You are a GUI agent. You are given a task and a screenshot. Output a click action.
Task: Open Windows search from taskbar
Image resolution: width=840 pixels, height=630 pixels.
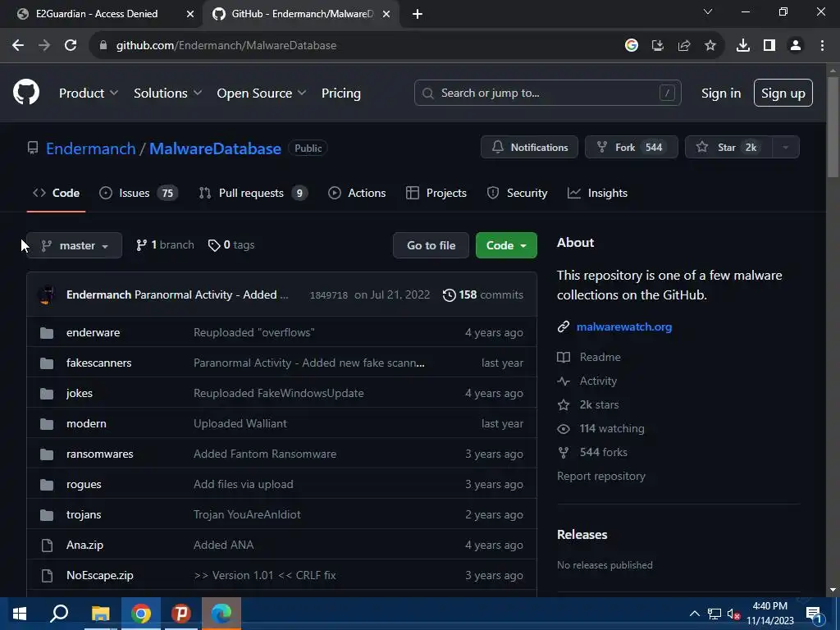click(59, 614)
